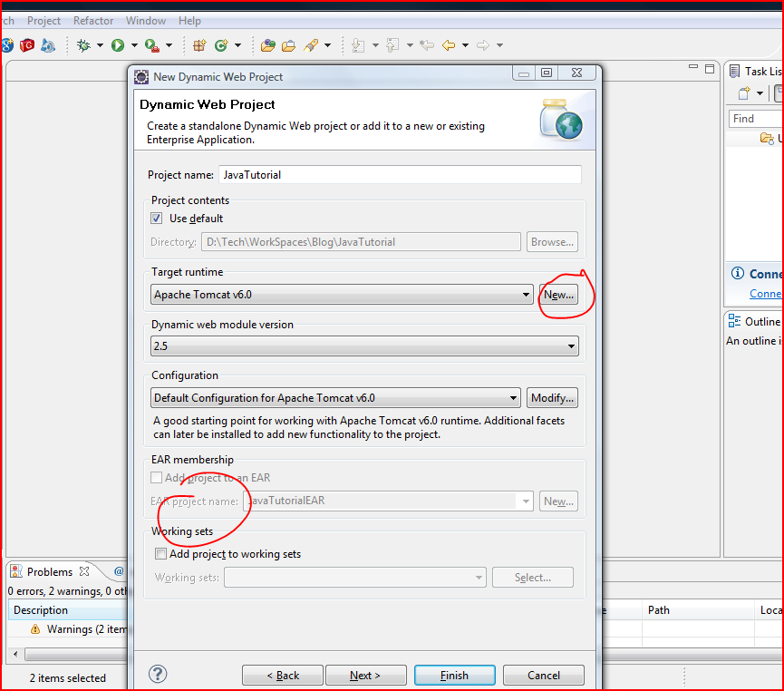
Task: Click the blue Google plus toolbar icon
Action: point(7,45)
